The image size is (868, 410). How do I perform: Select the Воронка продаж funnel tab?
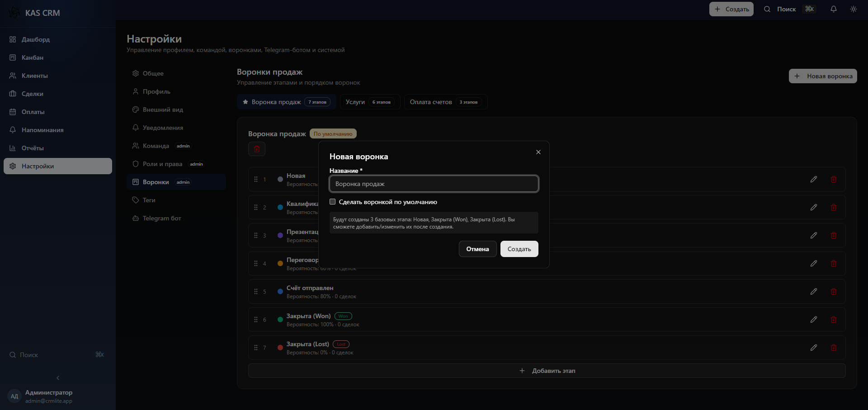(286, 102)
